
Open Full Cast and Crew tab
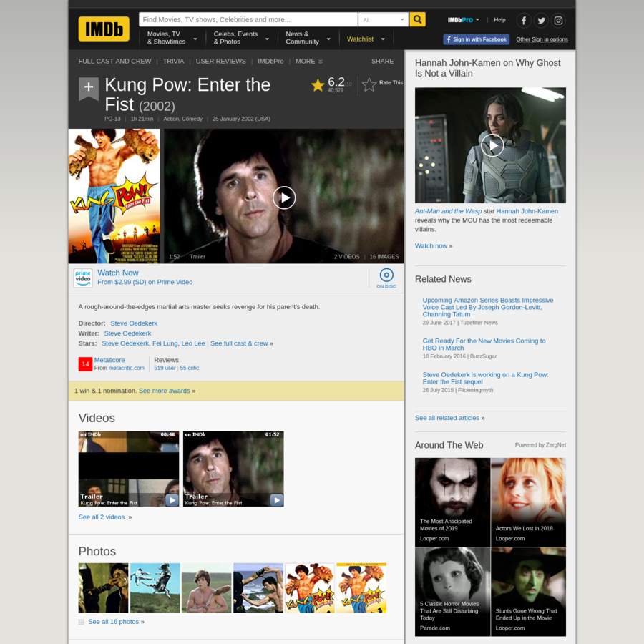114,62
